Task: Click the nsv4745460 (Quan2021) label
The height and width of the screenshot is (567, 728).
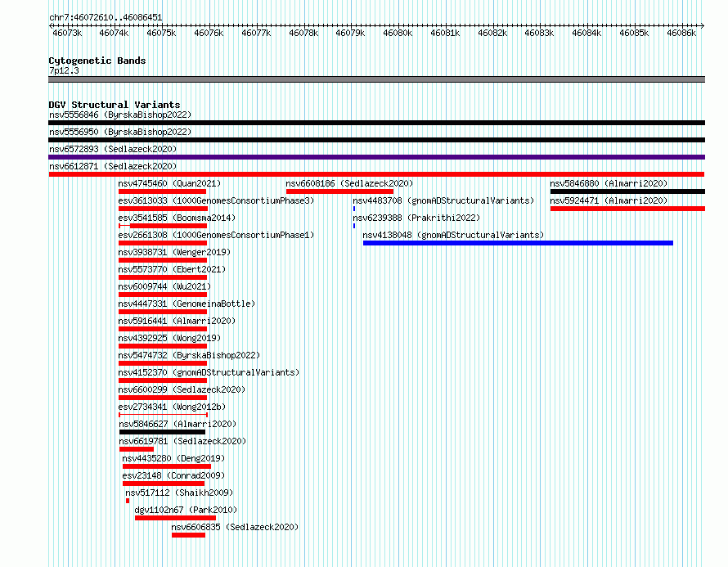Action: tap(169, 183)
